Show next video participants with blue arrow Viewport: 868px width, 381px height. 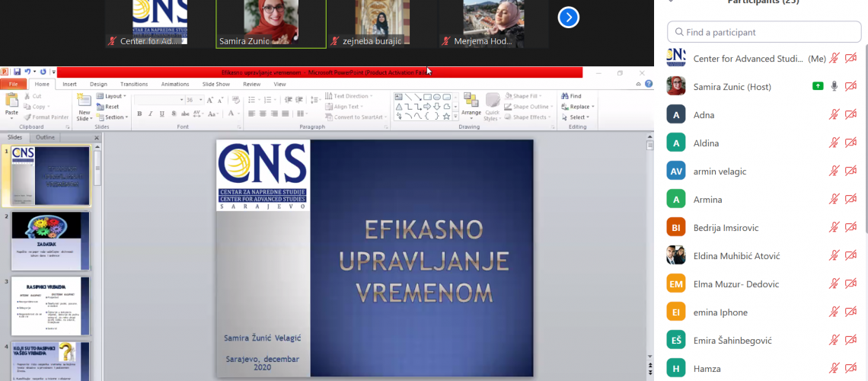[x=569, y=18]
